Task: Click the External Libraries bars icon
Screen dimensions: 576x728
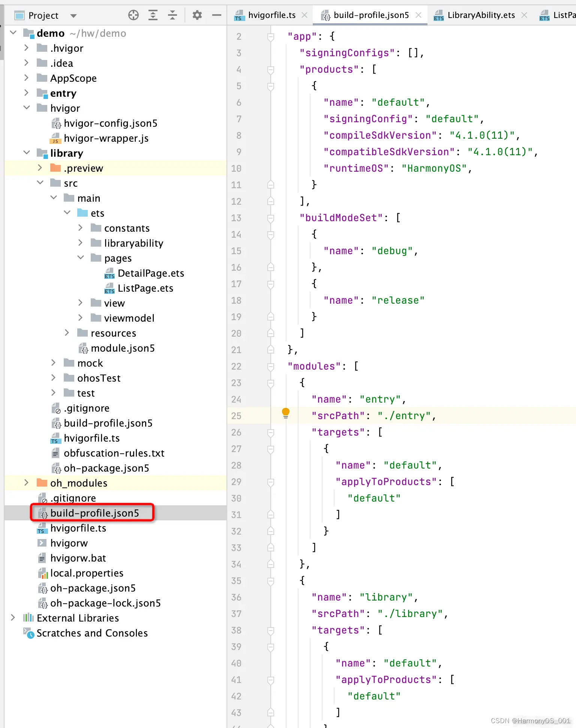Action: tap(28, 617)
